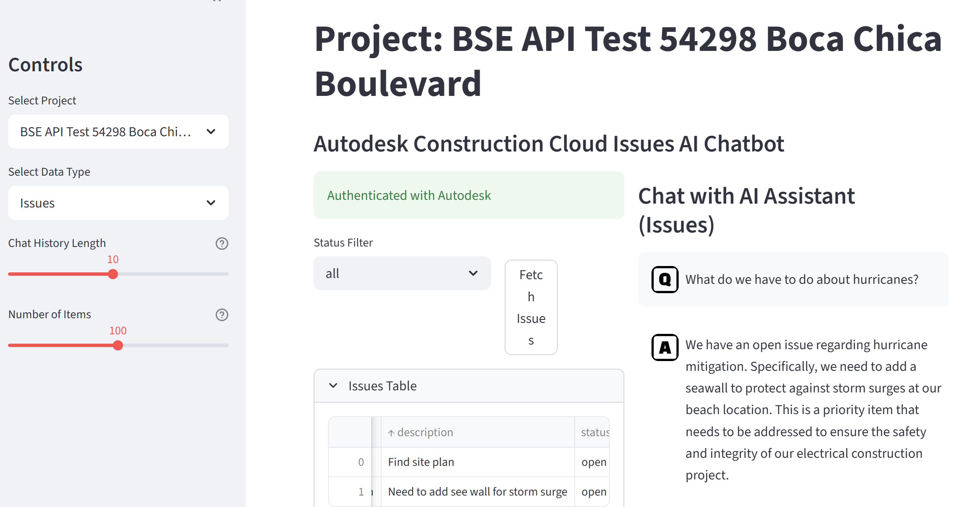Collapse the Issues Table expander
The height and width of the screenshot is (507, 980).
[334, 386]
